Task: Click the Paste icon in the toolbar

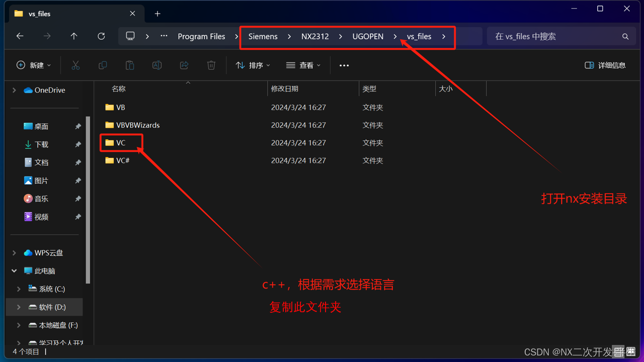Action: coord(129,65)
